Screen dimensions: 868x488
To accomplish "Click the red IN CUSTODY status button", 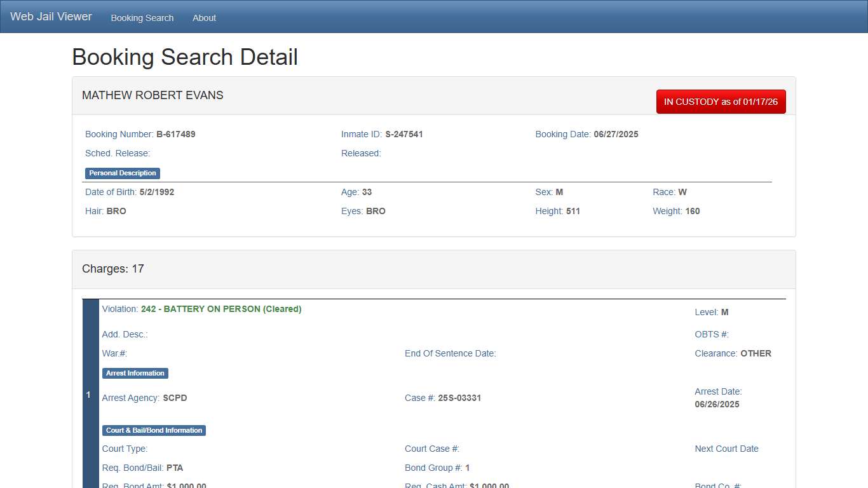I will click(721, 102).
